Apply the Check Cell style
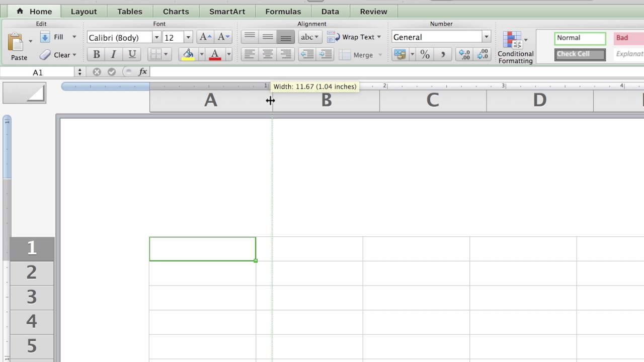The width and height of the screenshot is (644, 362). pyautogui.click(x=580, y=54)
